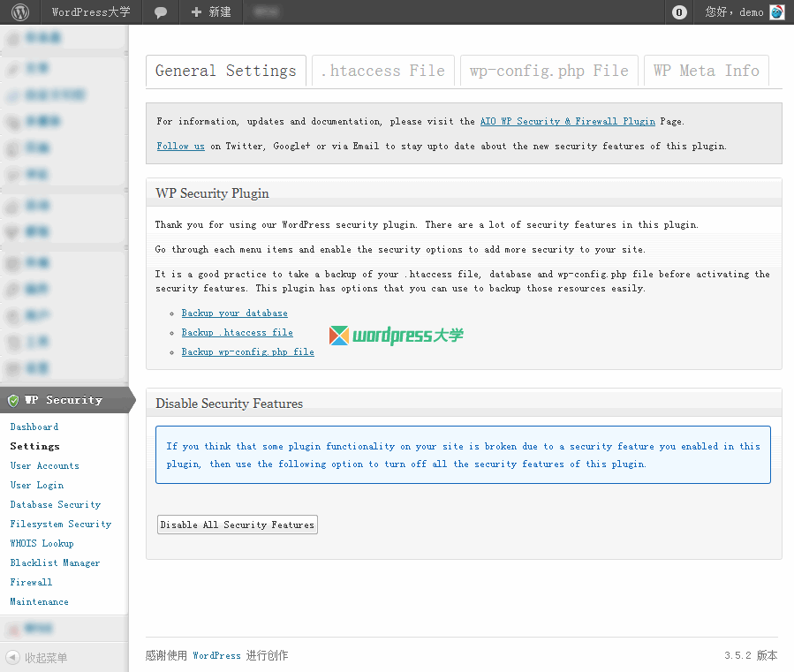Open the demo user avatar
Viewport: 794px width, 672px height.
coord(777,12)
